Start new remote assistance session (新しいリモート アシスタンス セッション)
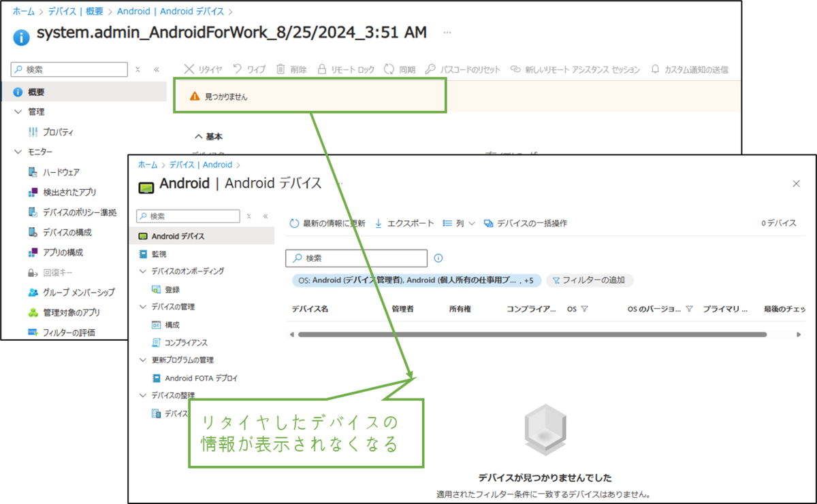The height and width of the screenshot is (504, 817). [x=575, y=69]
